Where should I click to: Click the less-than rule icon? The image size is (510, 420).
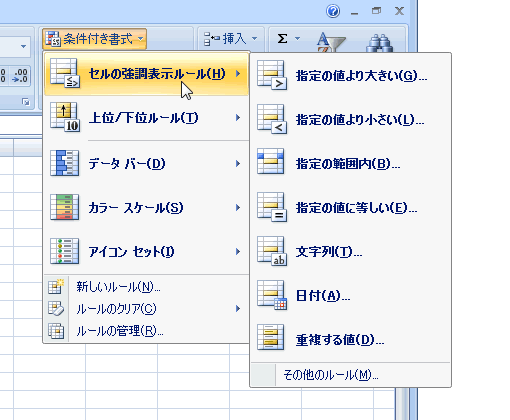272,119
